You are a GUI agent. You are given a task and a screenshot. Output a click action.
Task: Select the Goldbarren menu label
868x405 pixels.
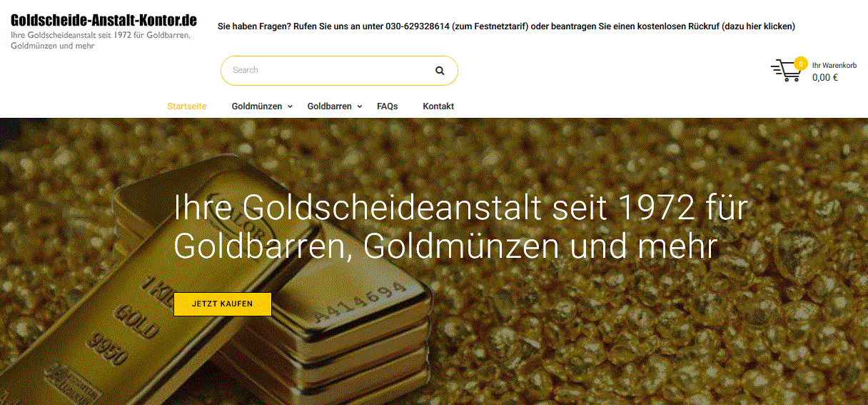[330, 106]
